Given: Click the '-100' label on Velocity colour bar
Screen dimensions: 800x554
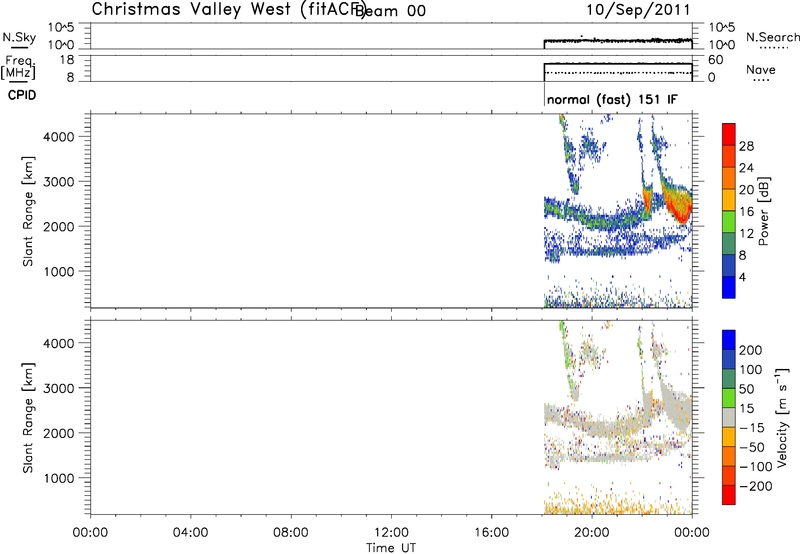Looking at the screenshot, I should tap(756, 467).
